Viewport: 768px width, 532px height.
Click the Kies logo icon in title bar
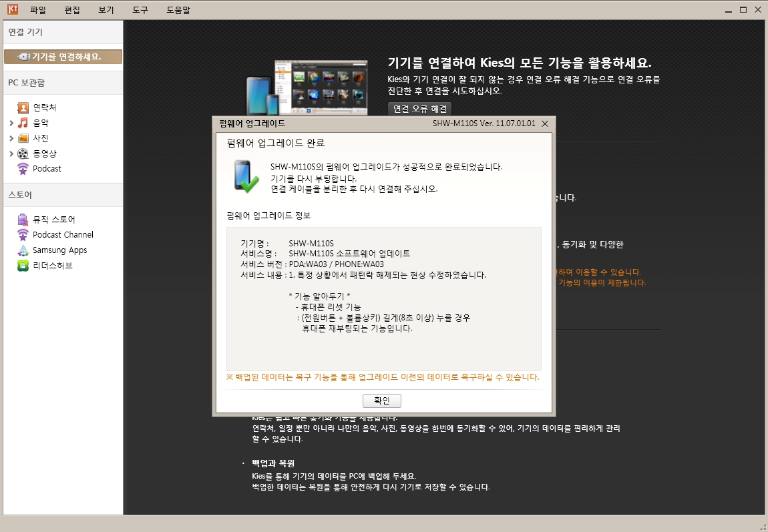(12, 9)
